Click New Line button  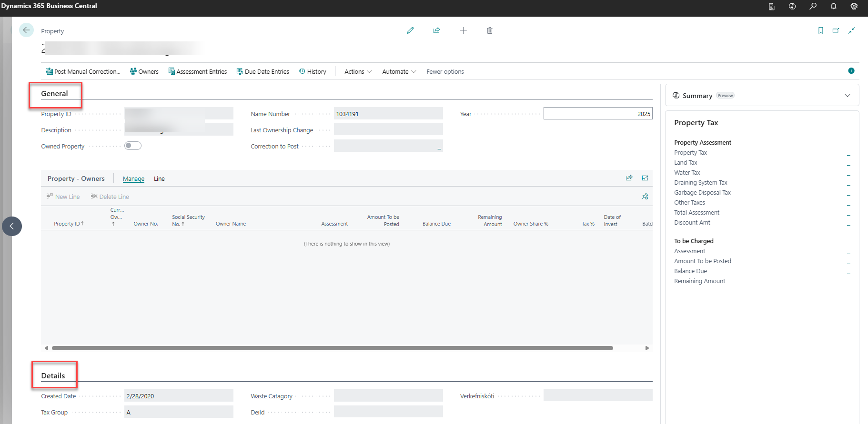(x=63, y=197)
